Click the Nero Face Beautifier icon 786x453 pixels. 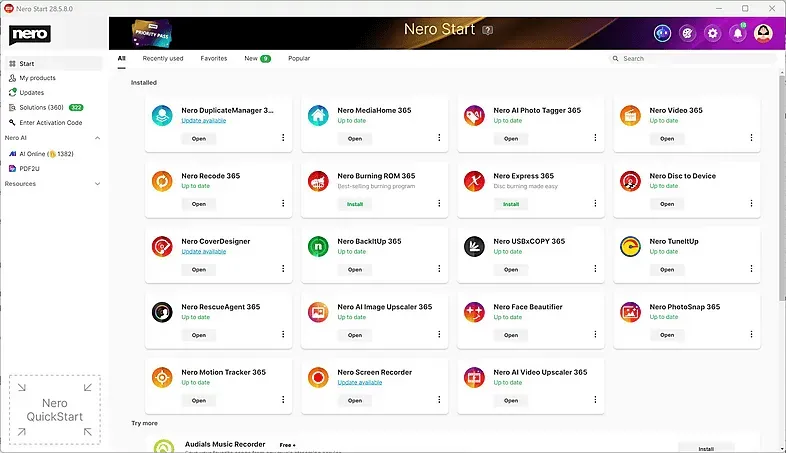click(x=474, y=312)
